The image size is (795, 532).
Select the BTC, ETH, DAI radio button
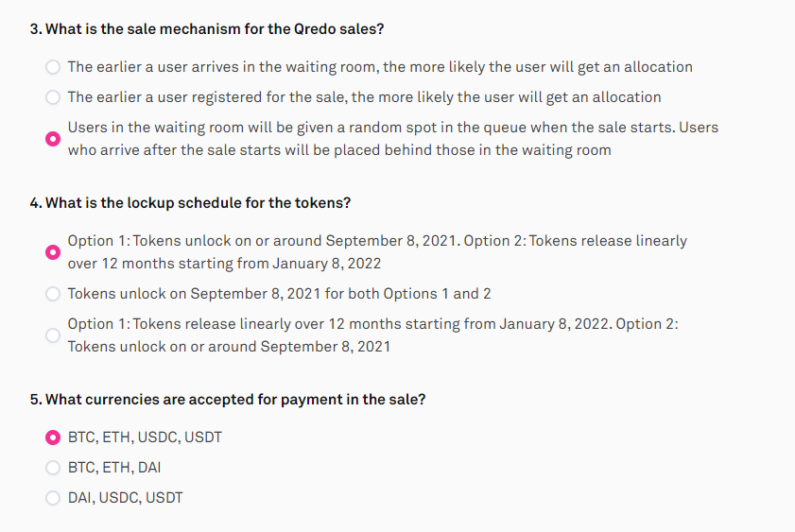(x=54, y=467)
